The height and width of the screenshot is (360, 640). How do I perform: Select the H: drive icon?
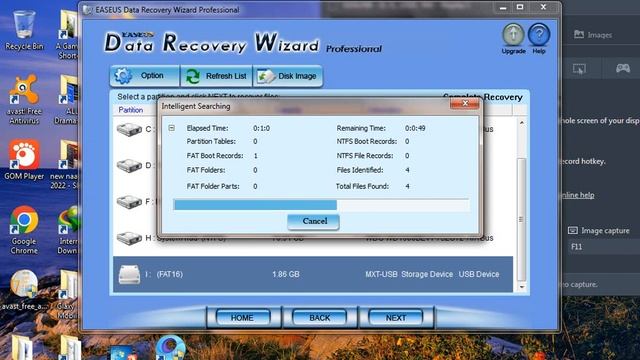pyautogui.click(x=129, y=238)
